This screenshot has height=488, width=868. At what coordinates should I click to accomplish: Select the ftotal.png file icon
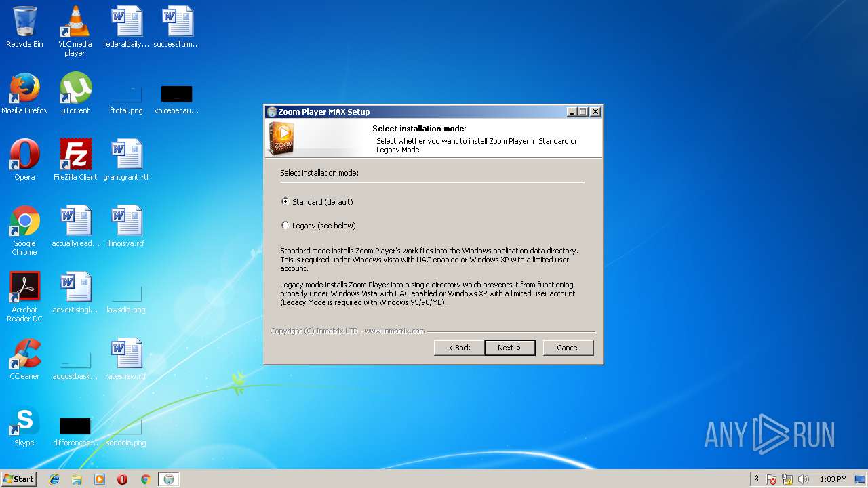126,98
